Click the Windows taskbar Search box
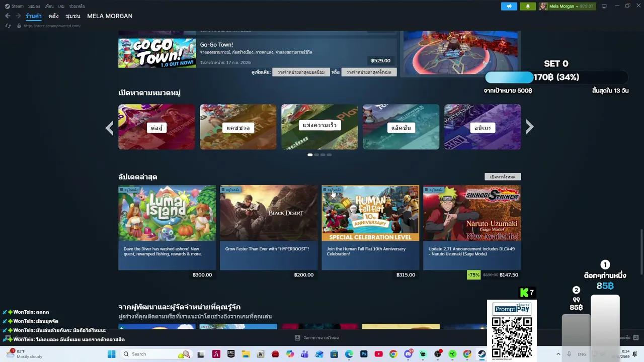 tap(156, 354)
